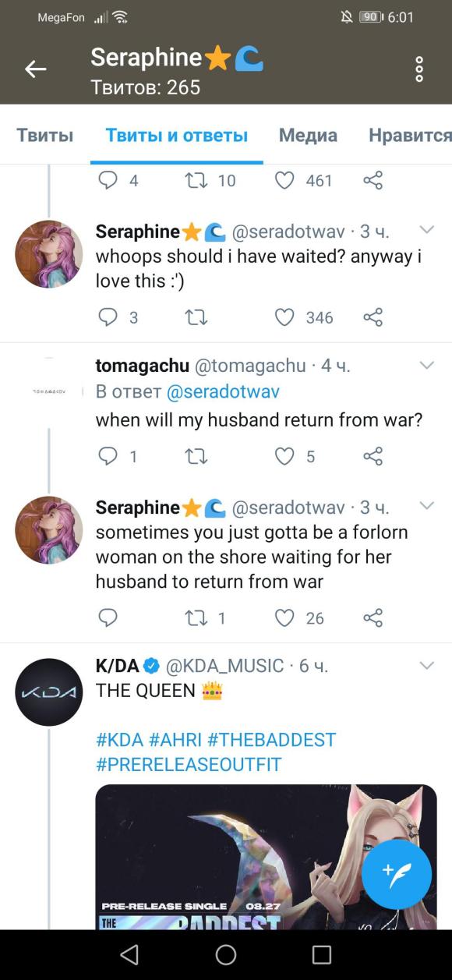Reply to the 'whoops should i have waited' tweet
Image resolution: width=452 pixels, height=980 pixels.
108,317
